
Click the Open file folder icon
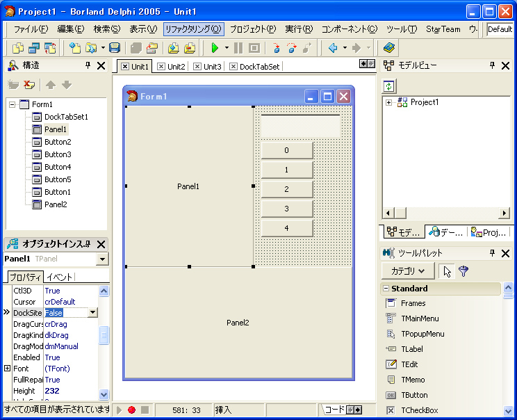pyautogui.click(x=90, y=48)
